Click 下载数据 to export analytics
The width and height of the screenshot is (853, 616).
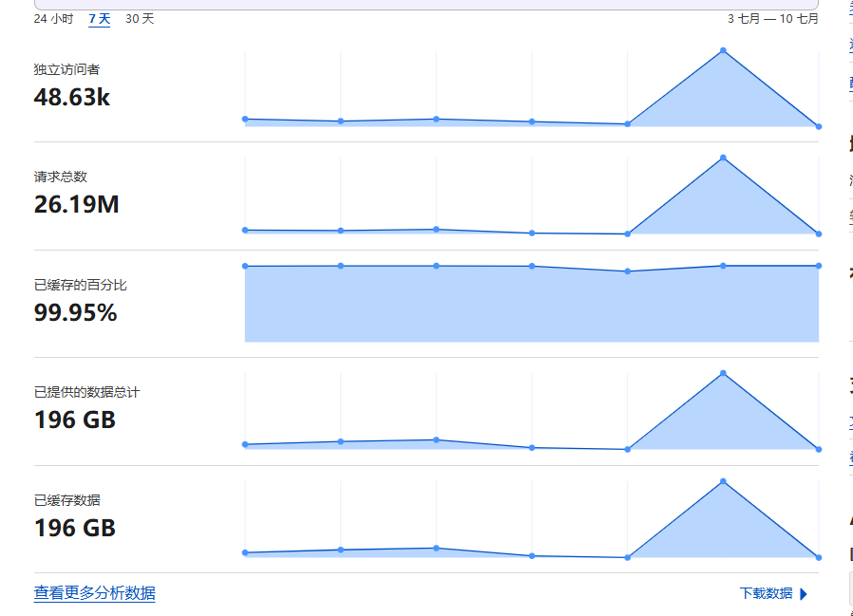[766, 593]
